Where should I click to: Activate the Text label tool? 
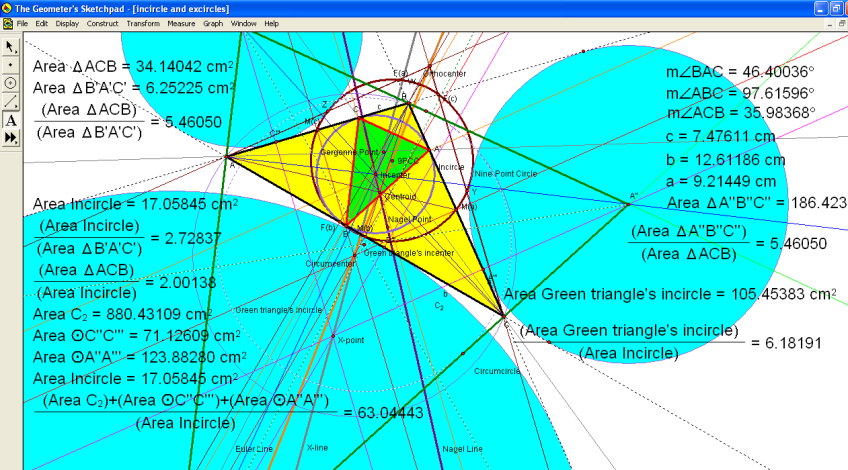[10, 120]
